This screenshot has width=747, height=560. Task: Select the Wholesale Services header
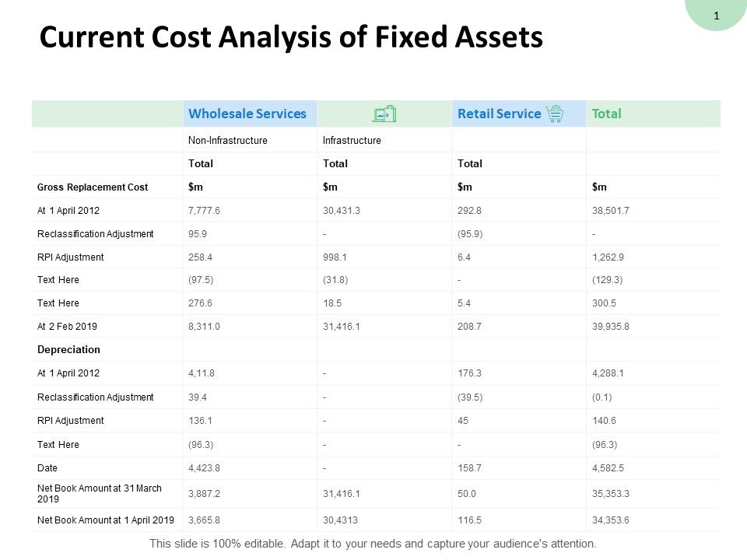247,114
